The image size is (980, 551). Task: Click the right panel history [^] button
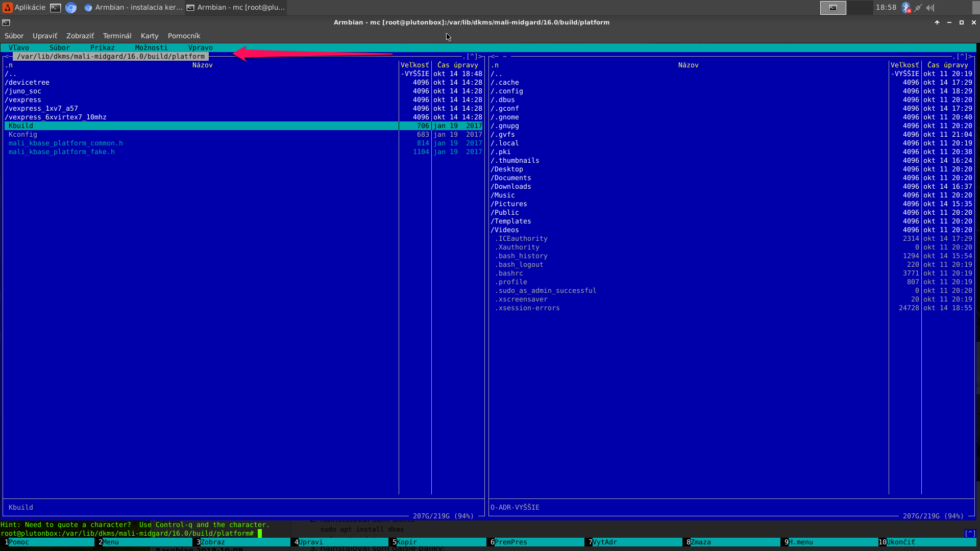[962, 56]
